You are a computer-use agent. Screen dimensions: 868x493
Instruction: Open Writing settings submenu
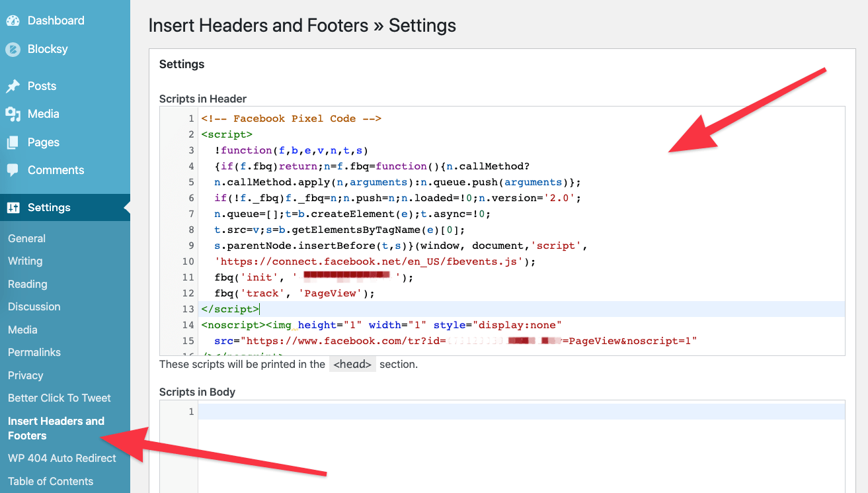25,261
